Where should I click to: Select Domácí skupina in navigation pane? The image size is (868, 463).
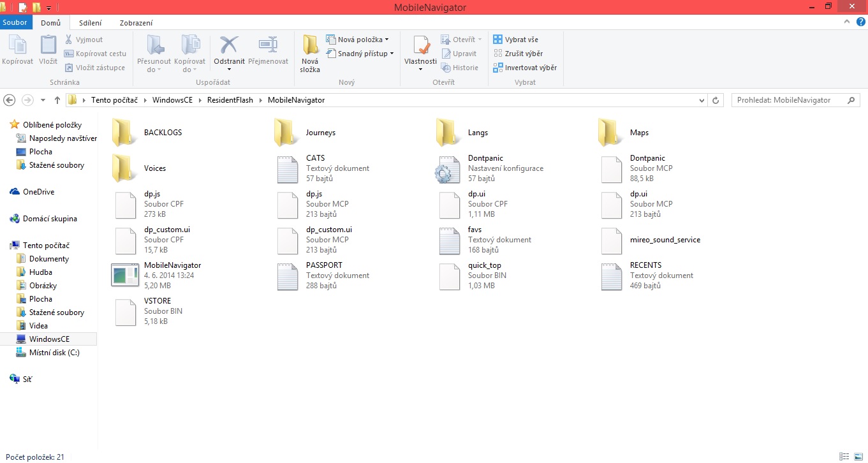click(43, 219)
